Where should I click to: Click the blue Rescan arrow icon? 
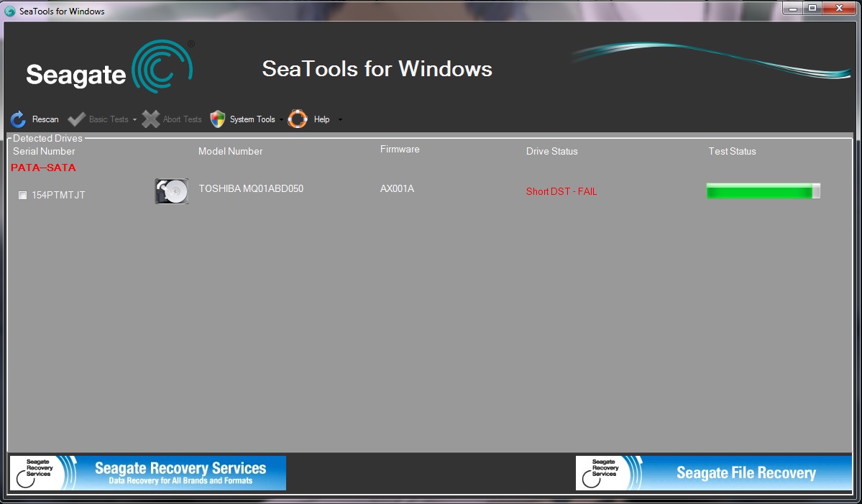point(18,119)
